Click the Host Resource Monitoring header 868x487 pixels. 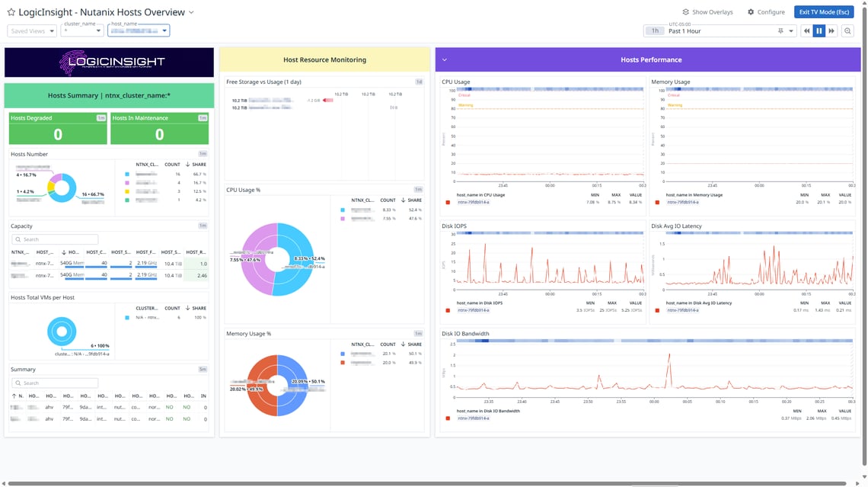pyautogui.click(x=324, y=60)
